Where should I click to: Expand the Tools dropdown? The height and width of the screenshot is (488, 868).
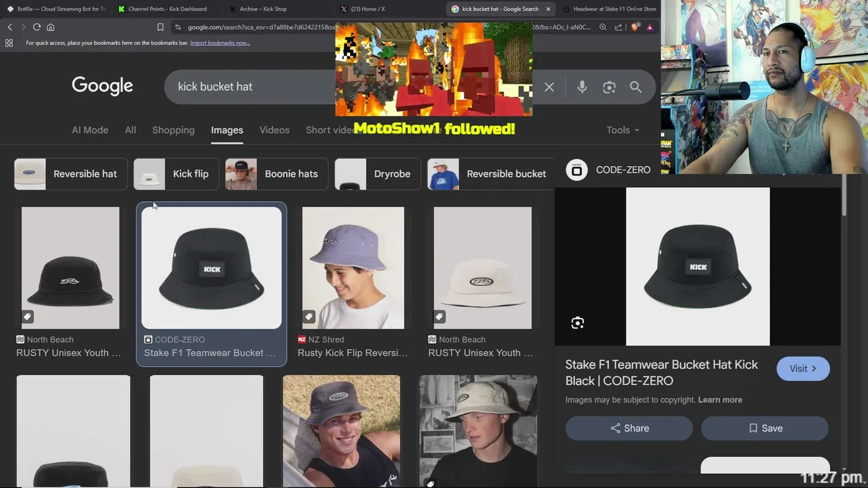(x=623, y=130)
